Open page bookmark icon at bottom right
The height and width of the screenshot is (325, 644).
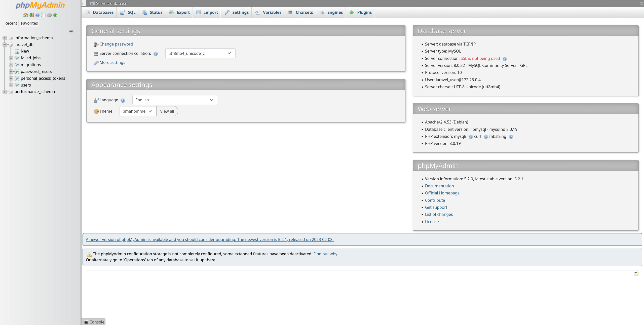coord(636,274)
